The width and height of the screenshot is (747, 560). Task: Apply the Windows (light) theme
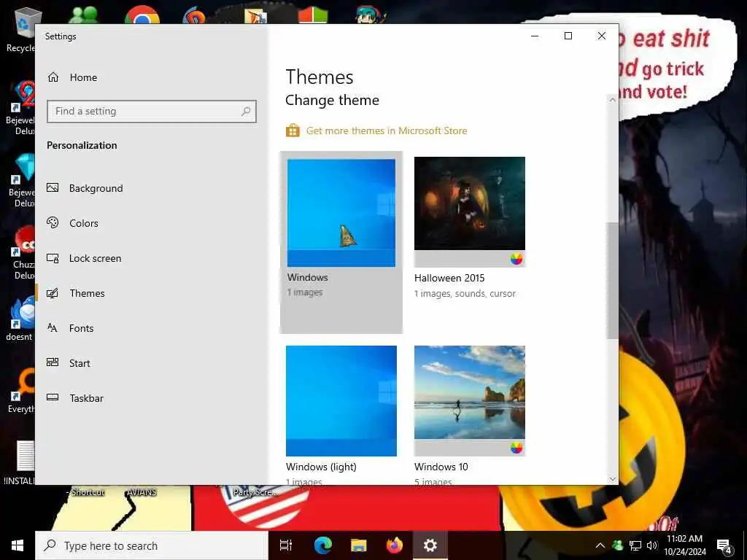[x=341, y=414]
